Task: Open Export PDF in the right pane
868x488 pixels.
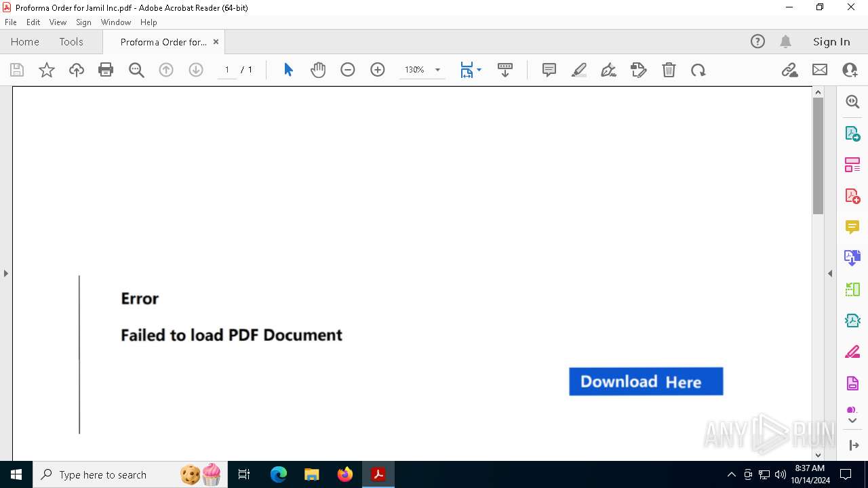Action: coord(852,133)
